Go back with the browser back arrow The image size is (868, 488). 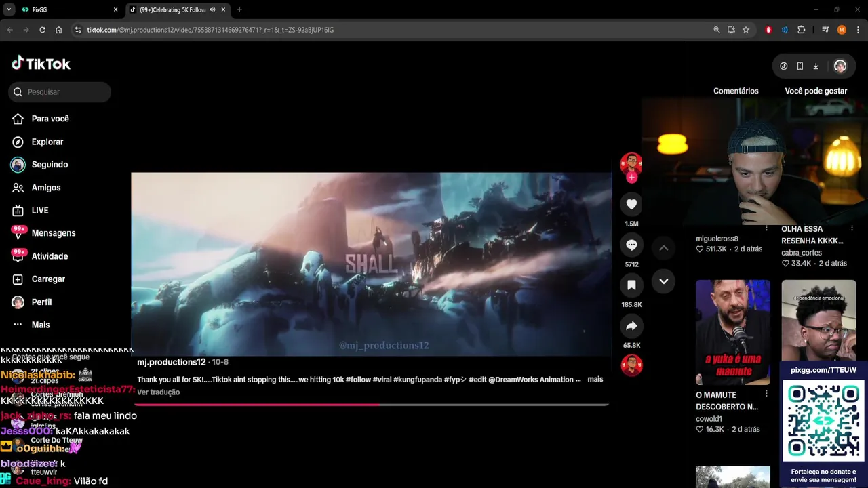9,30
